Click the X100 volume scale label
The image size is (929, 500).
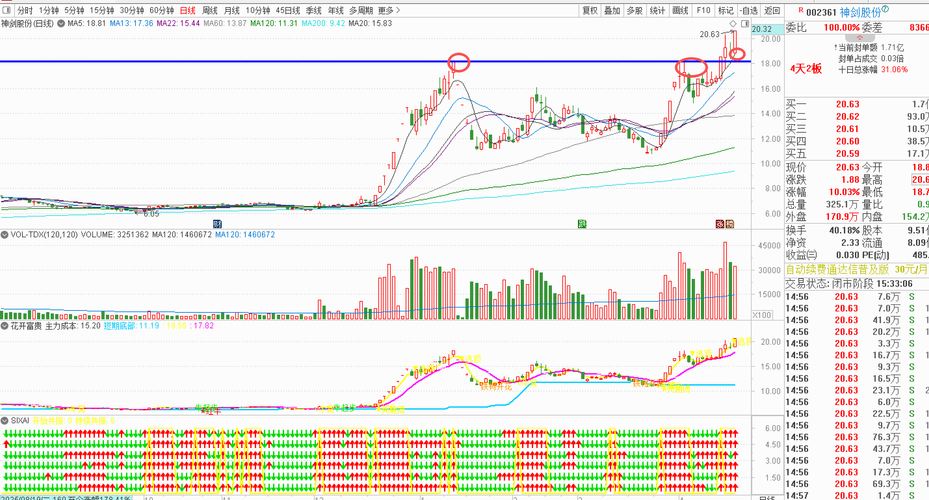pos(761,315)
